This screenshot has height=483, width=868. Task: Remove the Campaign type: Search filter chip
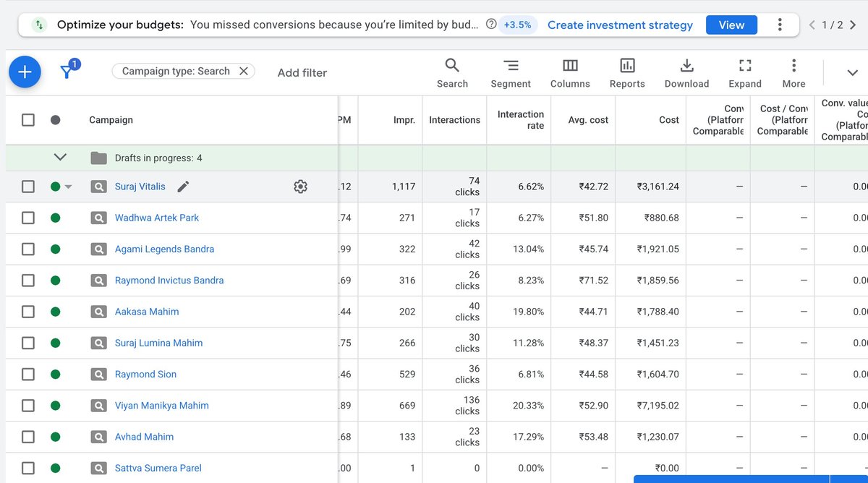(244, 71)
